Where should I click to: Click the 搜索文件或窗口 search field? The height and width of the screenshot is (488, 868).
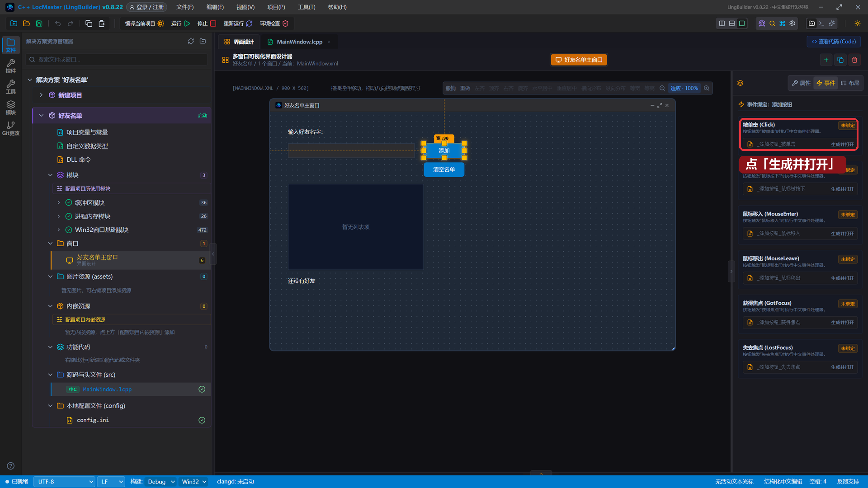coord(117,60)
